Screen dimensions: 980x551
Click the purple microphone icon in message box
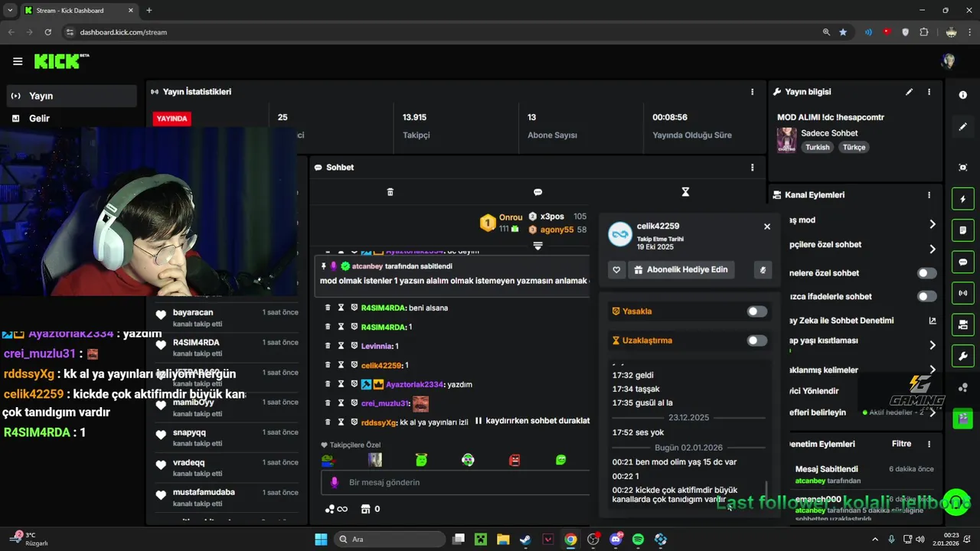click(x=334, y=483)
